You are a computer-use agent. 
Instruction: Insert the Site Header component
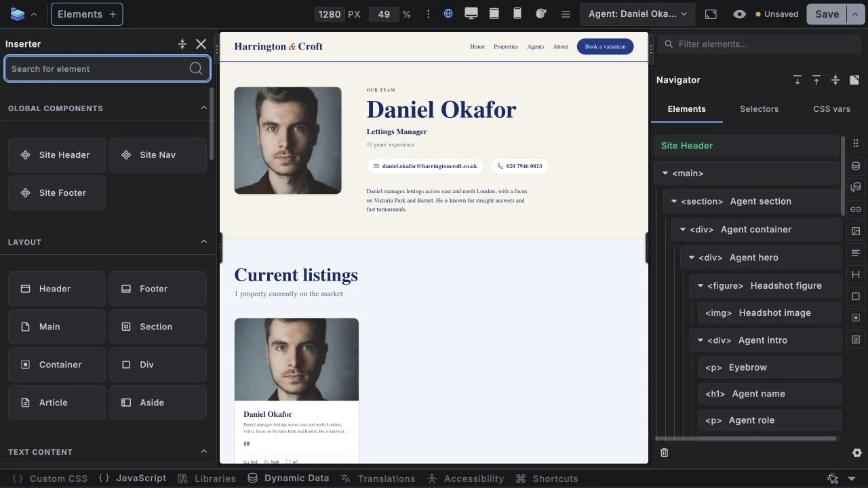pos(57,155)
